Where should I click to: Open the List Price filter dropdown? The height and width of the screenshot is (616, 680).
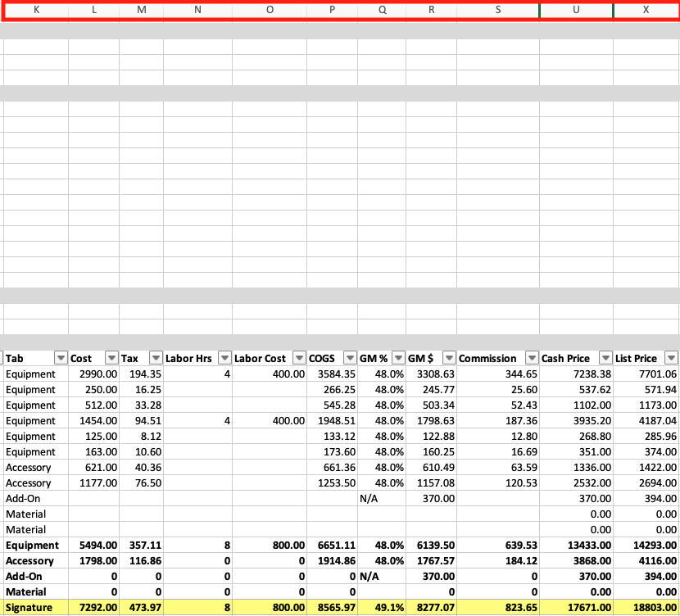tap(672, 358)
